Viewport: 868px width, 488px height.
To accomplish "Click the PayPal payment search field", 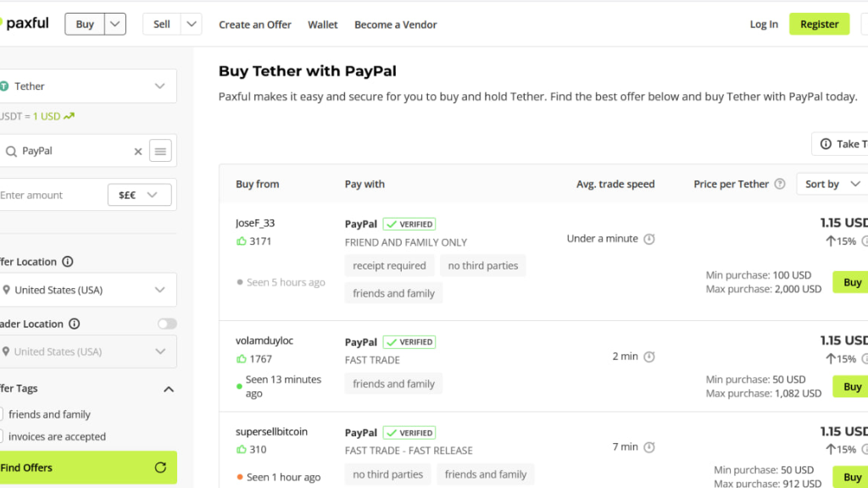I will point(75,151).
